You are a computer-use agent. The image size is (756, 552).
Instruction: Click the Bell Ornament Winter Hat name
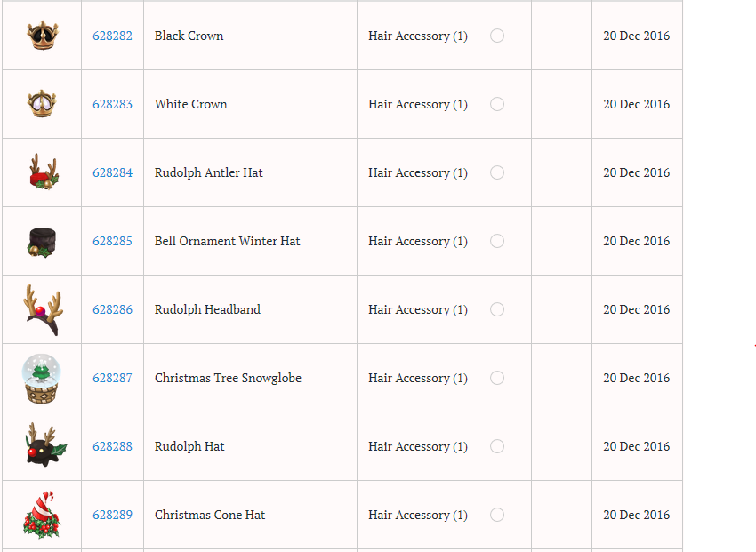pos(228,242)
